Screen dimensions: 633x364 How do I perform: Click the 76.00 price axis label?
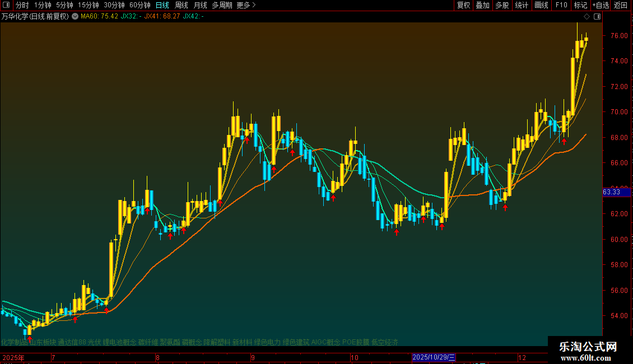tap(619, 35)
